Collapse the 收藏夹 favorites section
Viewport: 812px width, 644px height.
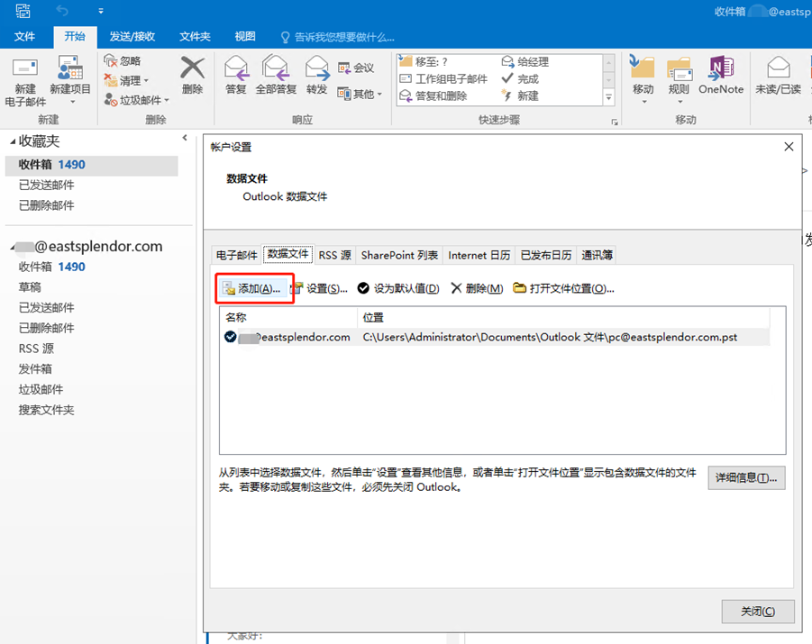12,142
